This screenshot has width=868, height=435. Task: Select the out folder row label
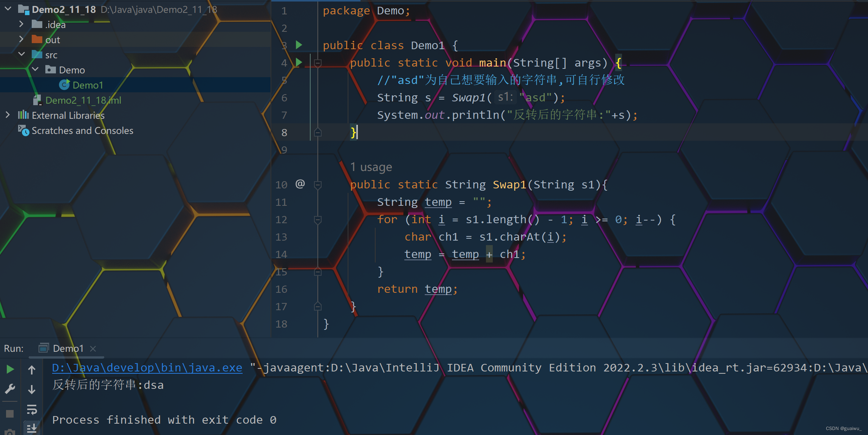click(53, 40)
